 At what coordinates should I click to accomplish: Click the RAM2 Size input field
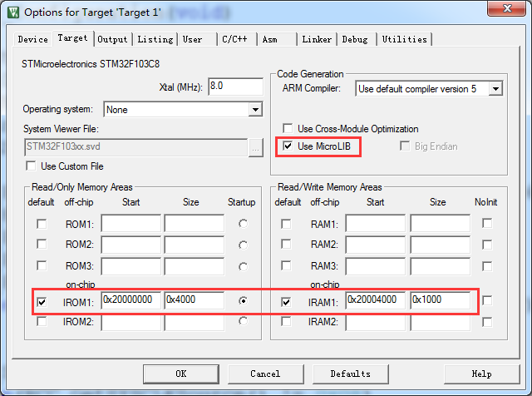(441, 245)
